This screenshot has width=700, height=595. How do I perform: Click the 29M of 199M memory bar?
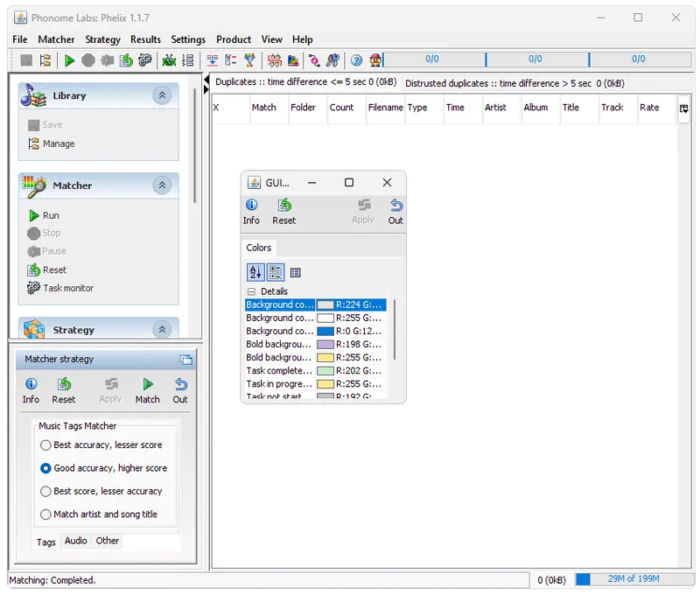pos(633,579)
